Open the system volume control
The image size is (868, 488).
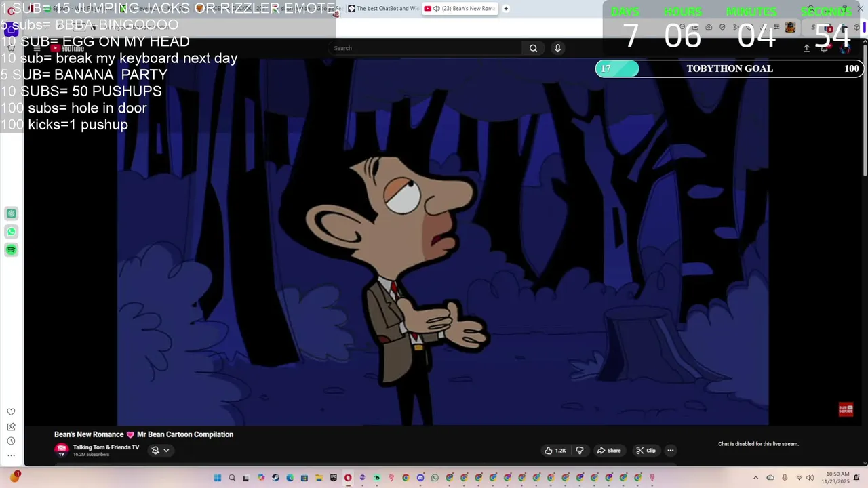click(810, 478)
